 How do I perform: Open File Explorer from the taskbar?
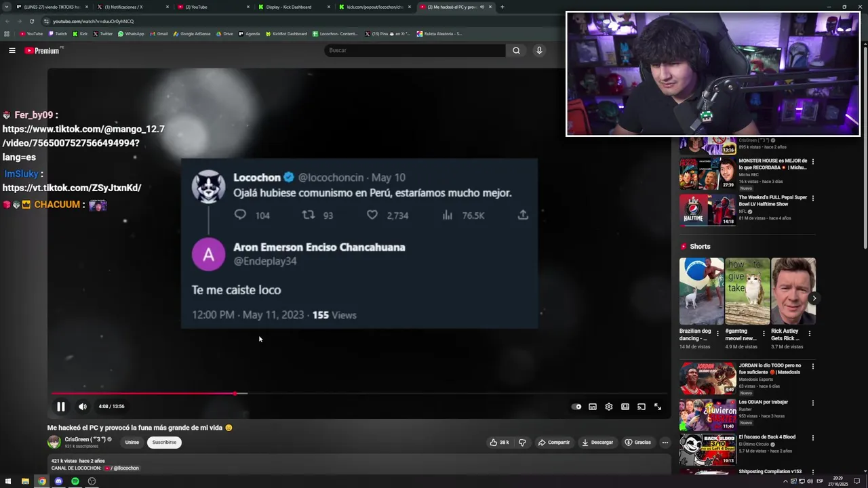tap(25, 481)
